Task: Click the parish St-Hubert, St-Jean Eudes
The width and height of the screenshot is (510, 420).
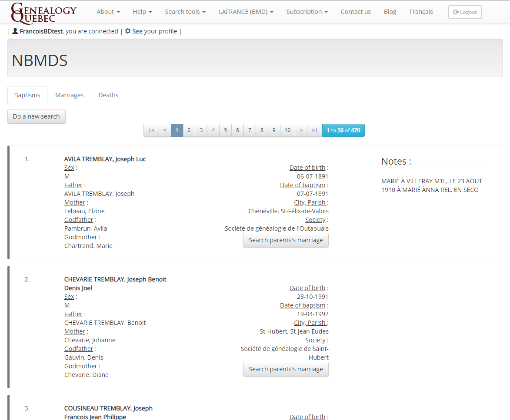Action: pos(294,332)
